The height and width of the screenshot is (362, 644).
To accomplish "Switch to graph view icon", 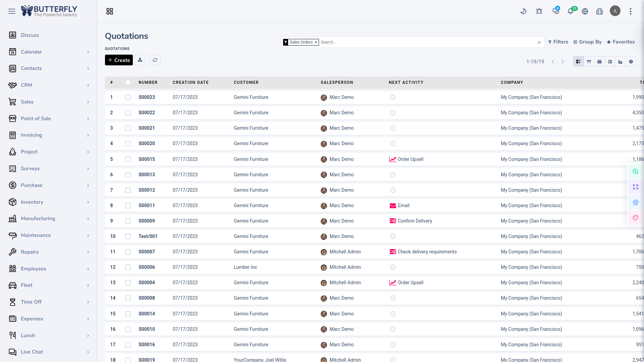I will point(621,62).
